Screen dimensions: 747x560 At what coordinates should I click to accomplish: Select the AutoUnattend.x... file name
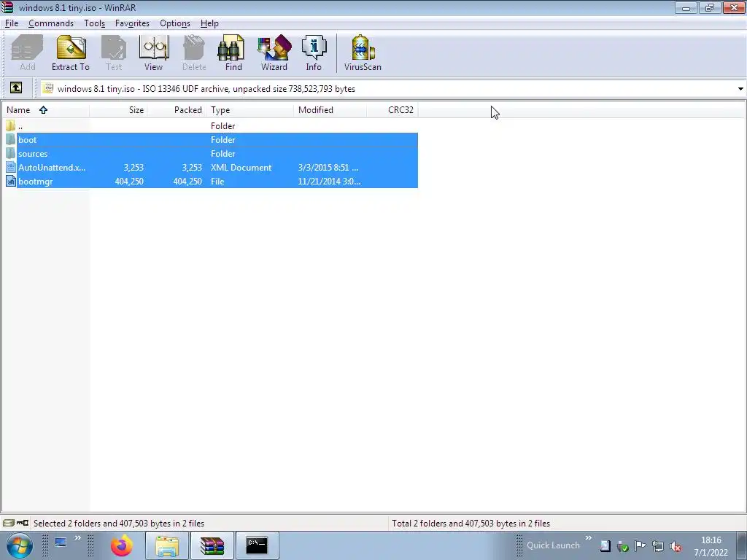tap(52, 167)
